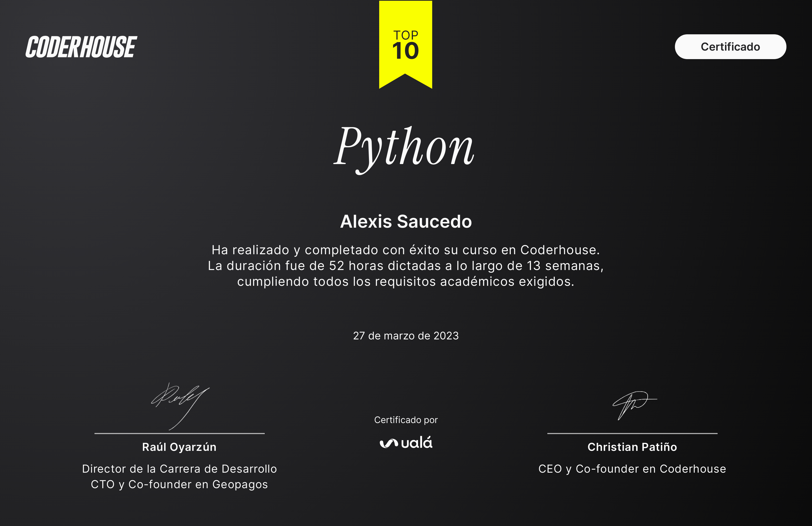Viewport: 812px width, 526px height.
Task: Click 'CTO y Co-founder en Geopagos'
Action: (179, 485)
